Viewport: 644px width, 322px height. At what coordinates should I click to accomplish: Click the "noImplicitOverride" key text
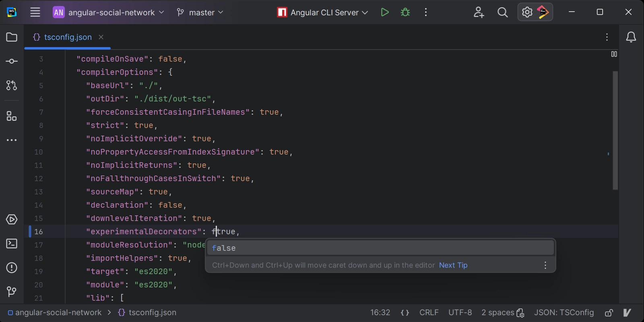click(x=134, y=138)
